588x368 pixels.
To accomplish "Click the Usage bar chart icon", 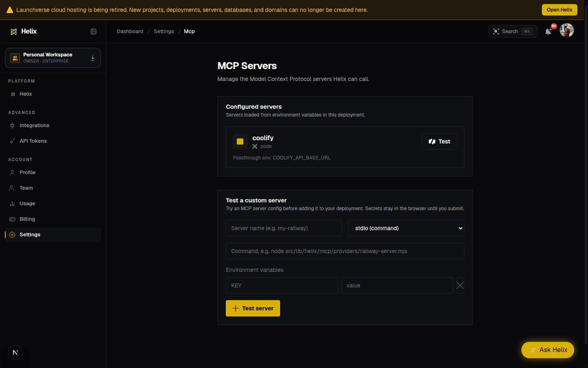I will [12, 204].
